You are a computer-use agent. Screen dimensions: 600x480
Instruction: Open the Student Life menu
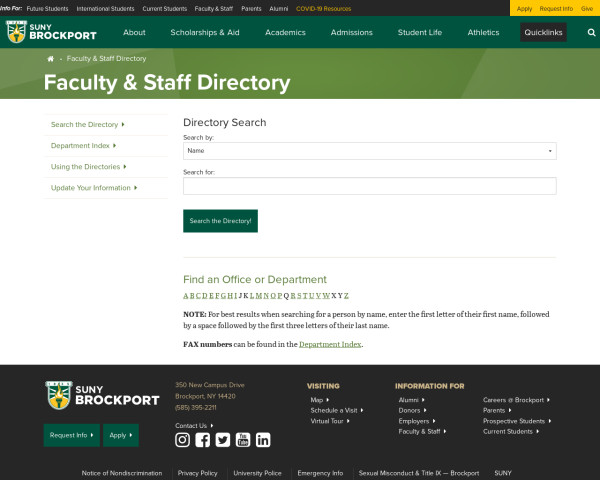420,33
